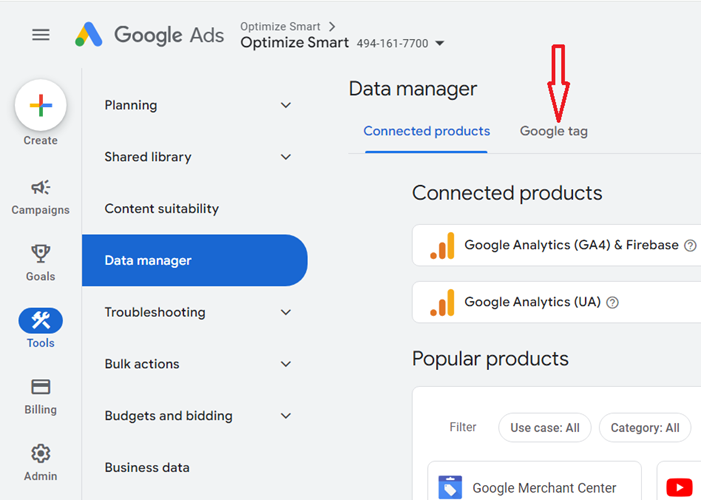Open Business data menu item

tap(147, 468)
